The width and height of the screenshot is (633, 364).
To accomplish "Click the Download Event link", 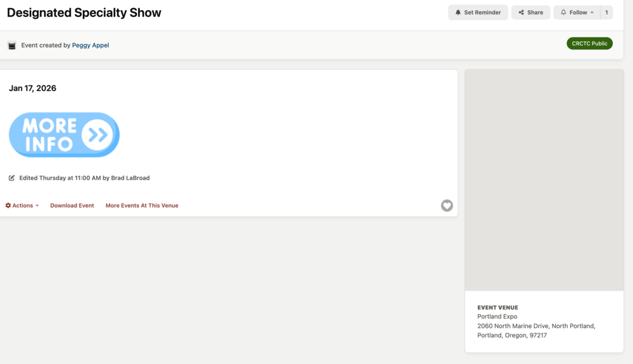I will [72, 205].
